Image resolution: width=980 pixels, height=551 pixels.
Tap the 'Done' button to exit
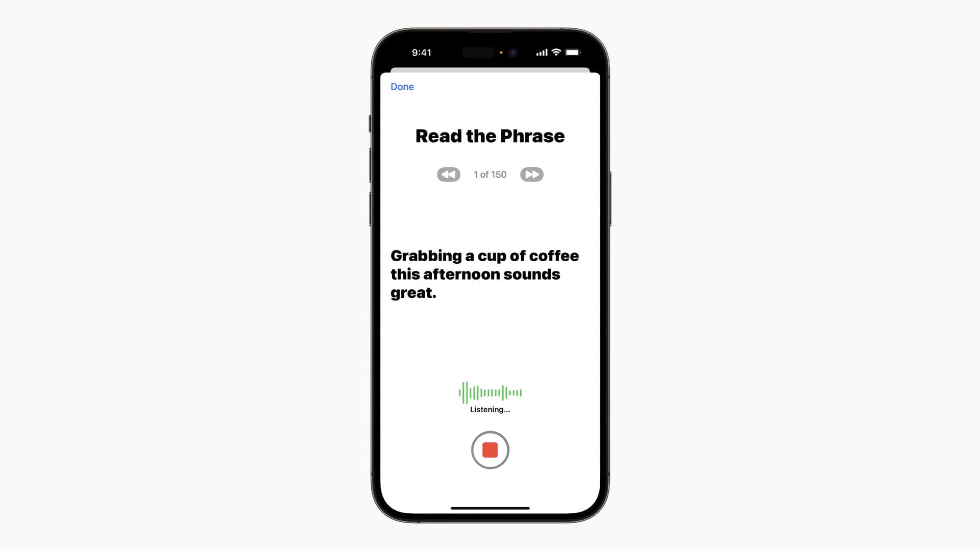pos(403,86)
